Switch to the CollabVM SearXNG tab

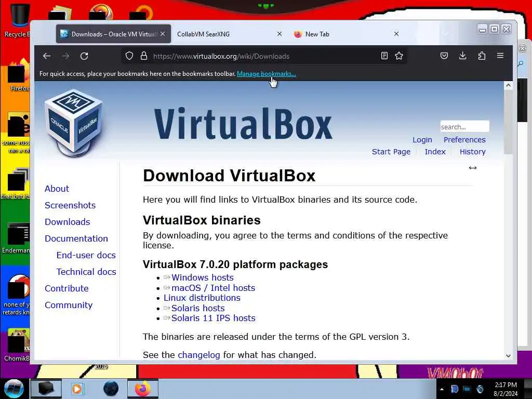pos(229,34)
